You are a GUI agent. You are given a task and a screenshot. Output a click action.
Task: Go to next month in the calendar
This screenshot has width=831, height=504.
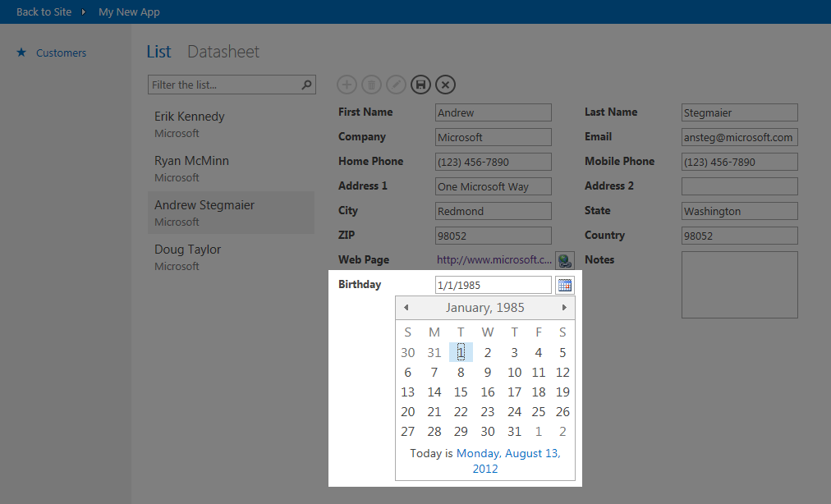(x=564, y=307)
